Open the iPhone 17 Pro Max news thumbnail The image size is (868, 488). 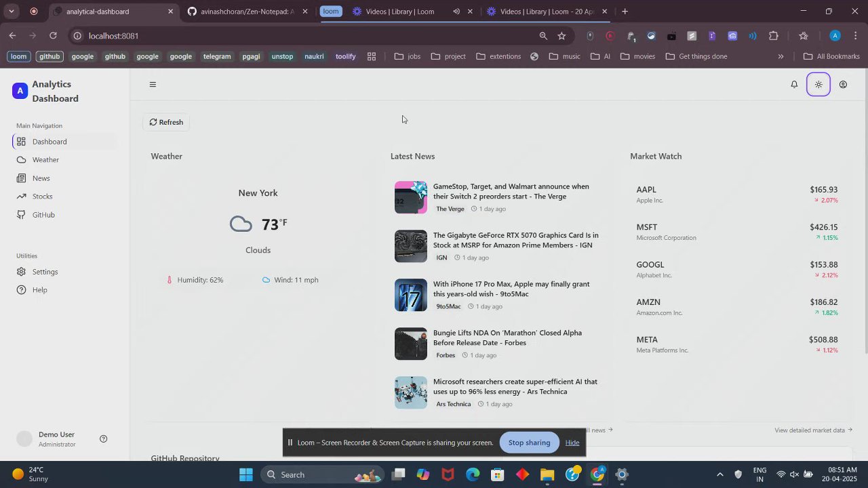point(411,295)
